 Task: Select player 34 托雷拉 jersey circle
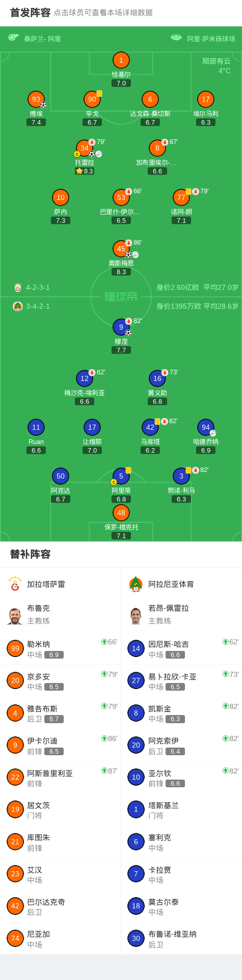[85, 148]
